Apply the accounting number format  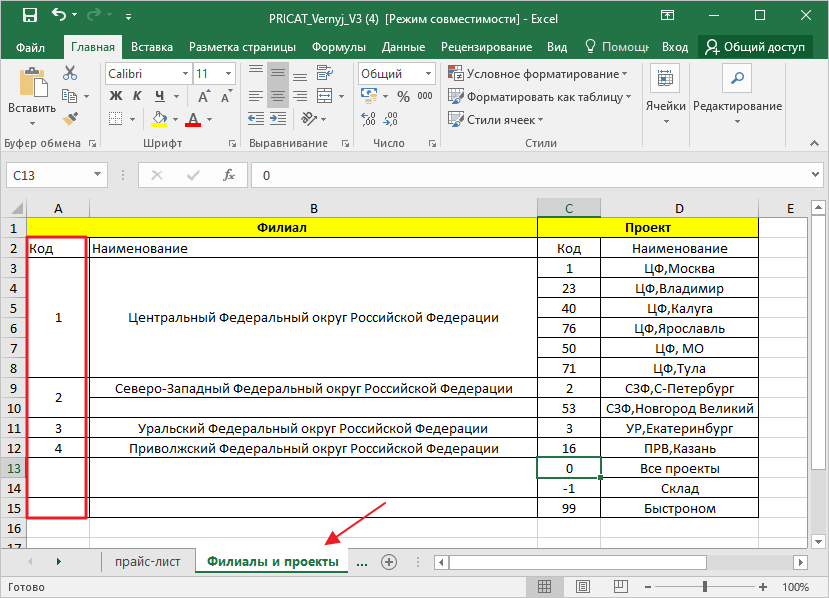(369, 96)
